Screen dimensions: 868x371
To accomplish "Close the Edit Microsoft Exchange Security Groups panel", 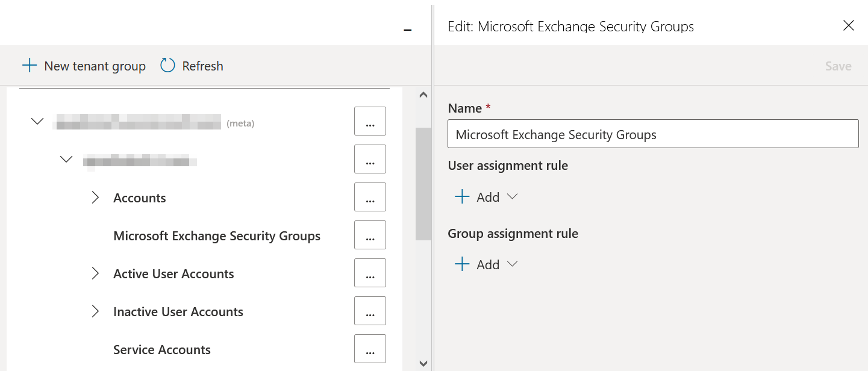I will 849,25.
